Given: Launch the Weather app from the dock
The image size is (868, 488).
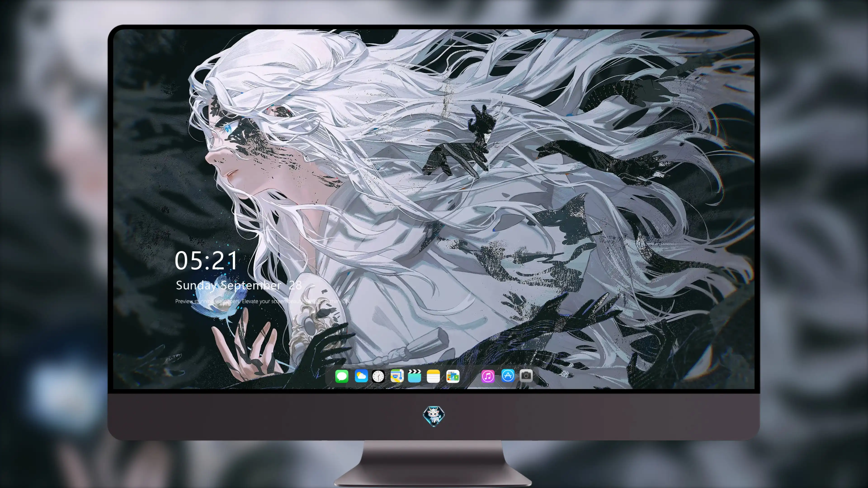Looking at the screenshot, I should [x=361, y=376].
